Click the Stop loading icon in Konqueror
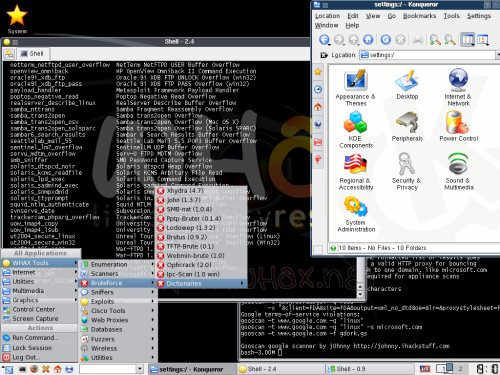Screen dimensions: 500x375 (400, 40)
